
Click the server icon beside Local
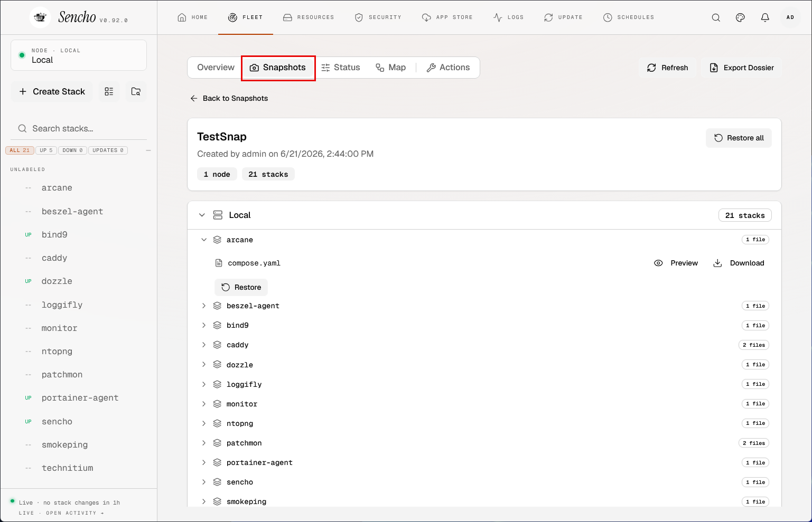pyautogui.click(x=218, y=215)
